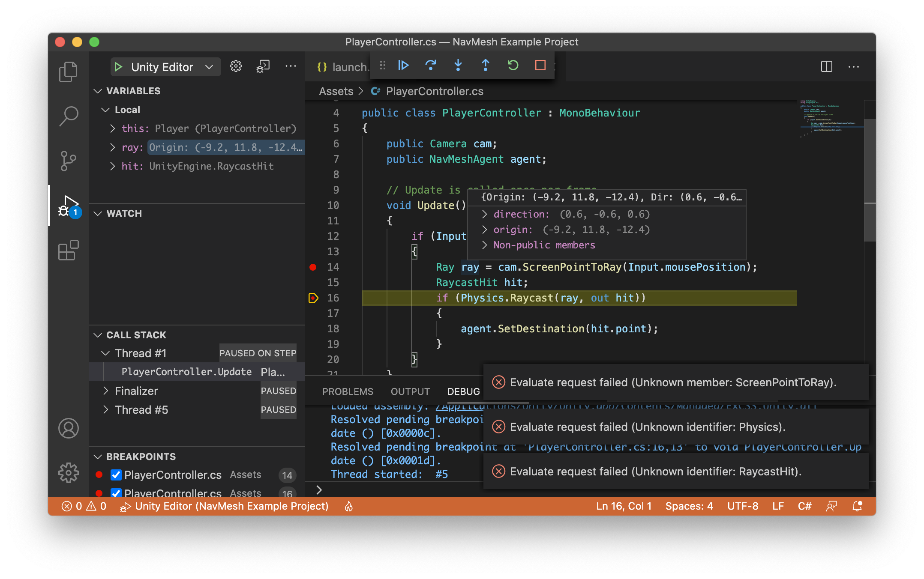Viewport: 924px width, 579px height.
Task: Expand the direction entry in hover popup
Action: [485, 214]
